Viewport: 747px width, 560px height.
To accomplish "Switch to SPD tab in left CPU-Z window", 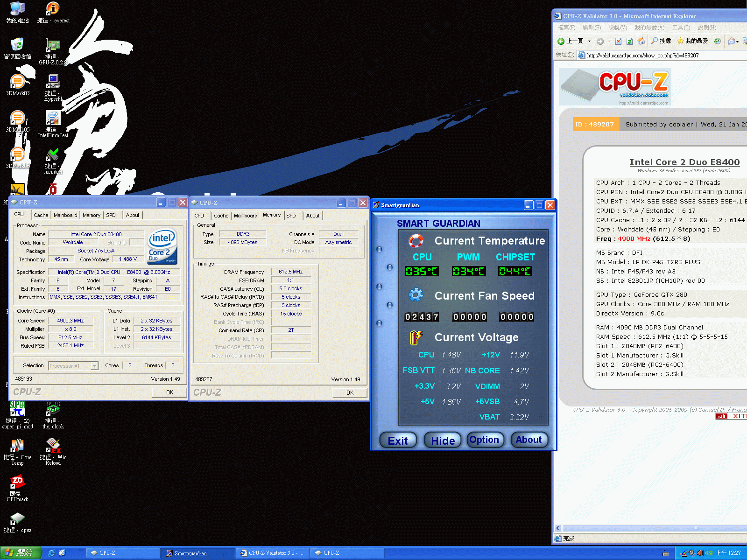I will 111,215.
